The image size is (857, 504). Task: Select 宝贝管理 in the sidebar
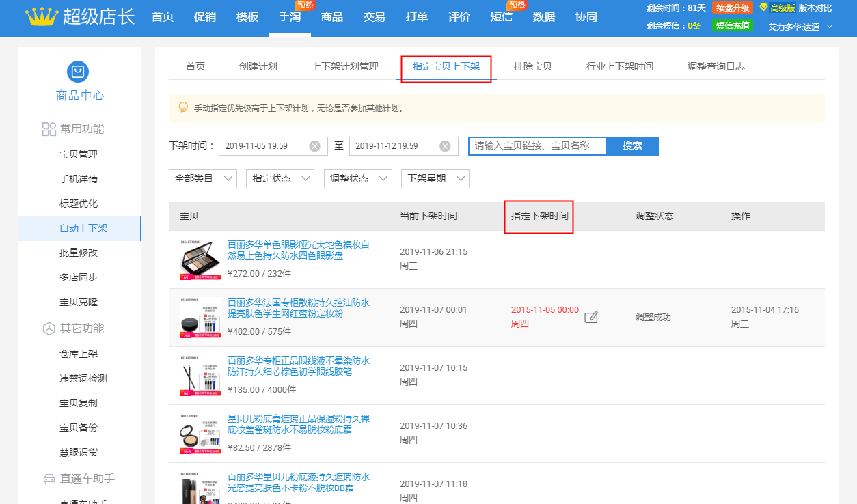[79, 154]
